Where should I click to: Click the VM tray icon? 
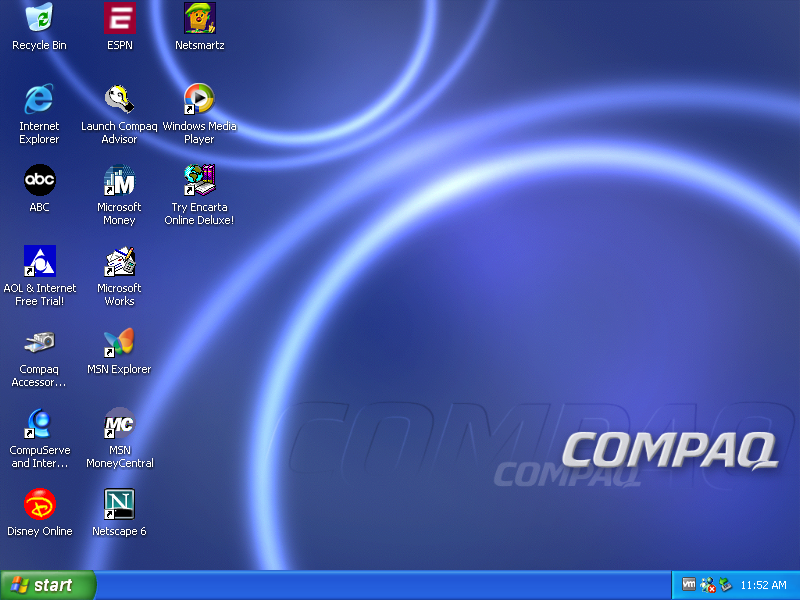689,584
